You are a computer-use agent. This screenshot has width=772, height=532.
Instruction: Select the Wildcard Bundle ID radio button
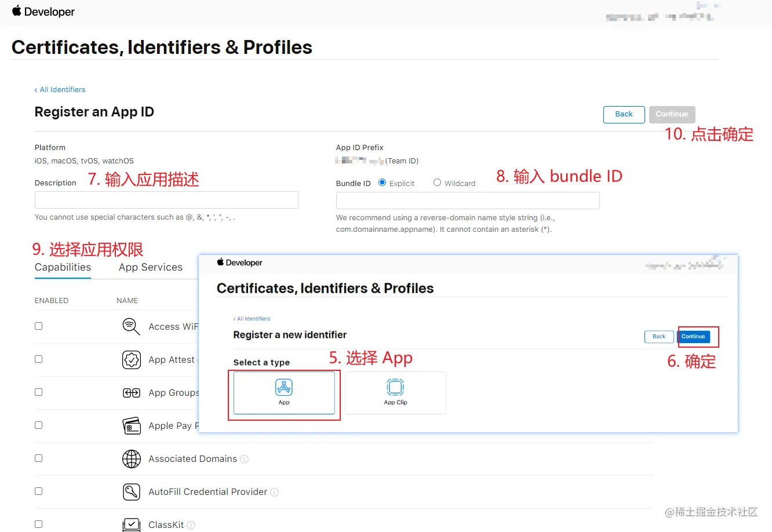[x=438, y=183]
